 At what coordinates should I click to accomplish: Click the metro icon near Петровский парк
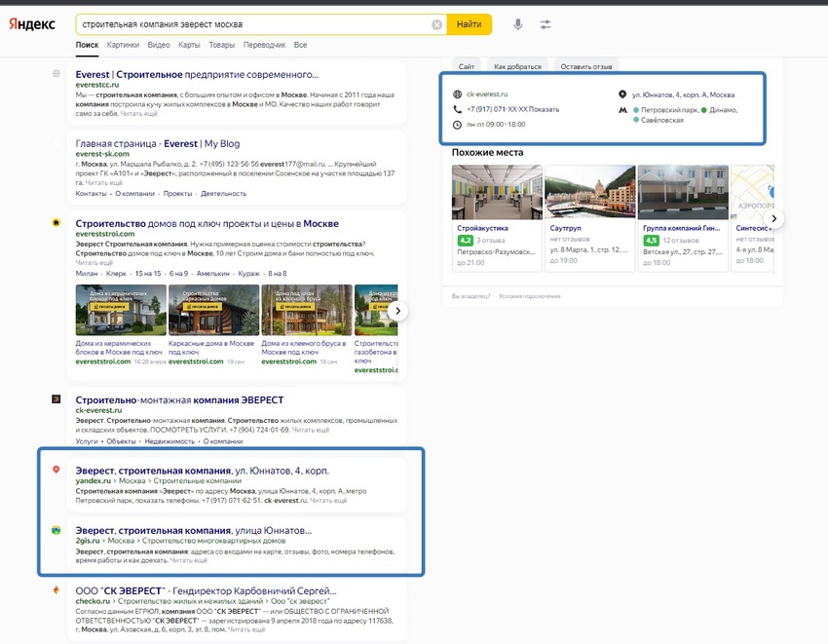[x=622, y=110]
